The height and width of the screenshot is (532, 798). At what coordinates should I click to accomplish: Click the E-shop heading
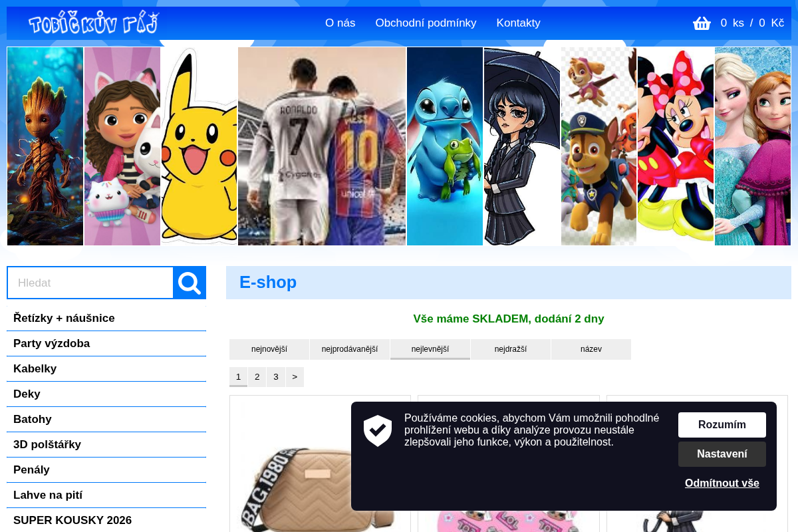(268, 282)
